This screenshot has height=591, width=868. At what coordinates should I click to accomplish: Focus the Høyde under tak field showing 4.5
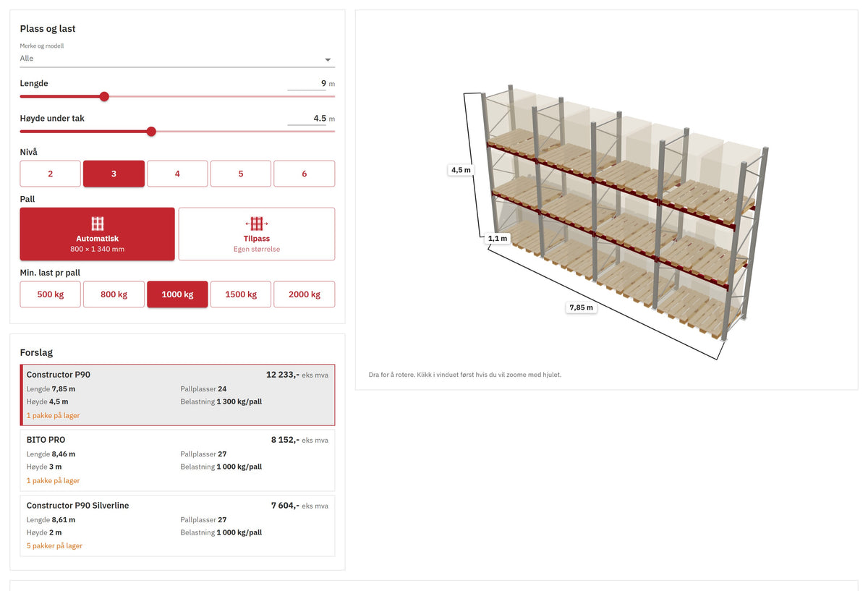(307, 119)
